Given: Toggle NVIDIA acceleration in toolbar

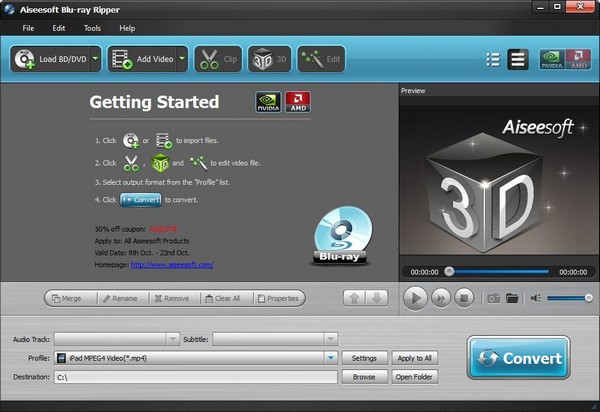Looking at the screenshot, I should 550,59.
